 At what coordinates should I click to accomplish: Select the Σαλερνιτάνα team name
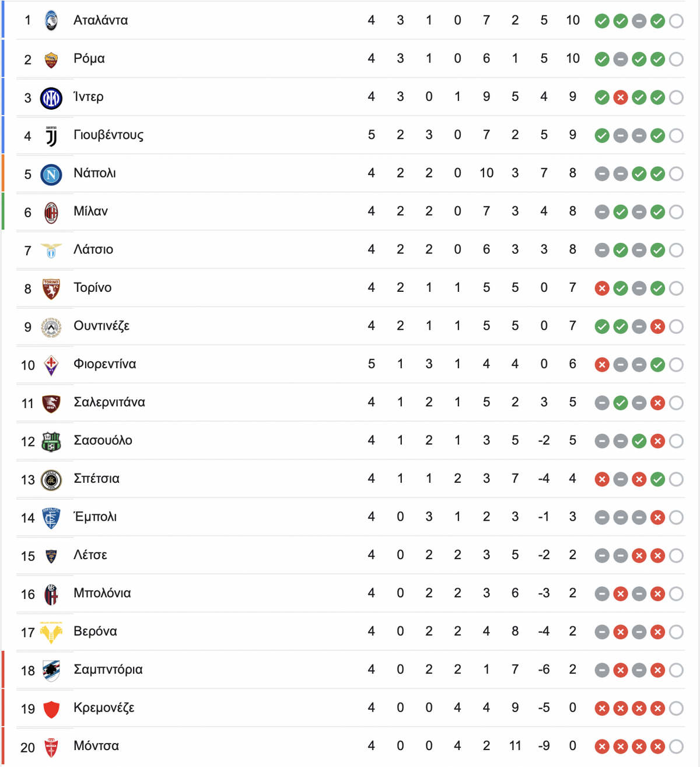pos(109,402)
